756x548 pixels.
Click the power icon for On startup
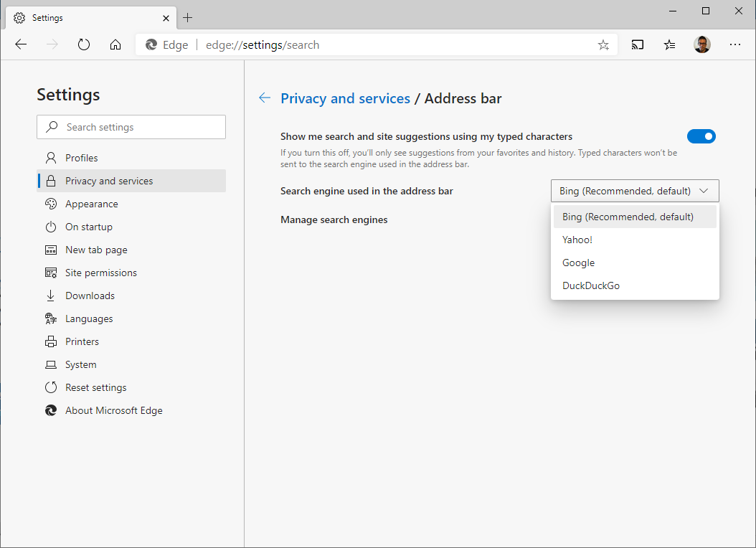tap(51, 227)
